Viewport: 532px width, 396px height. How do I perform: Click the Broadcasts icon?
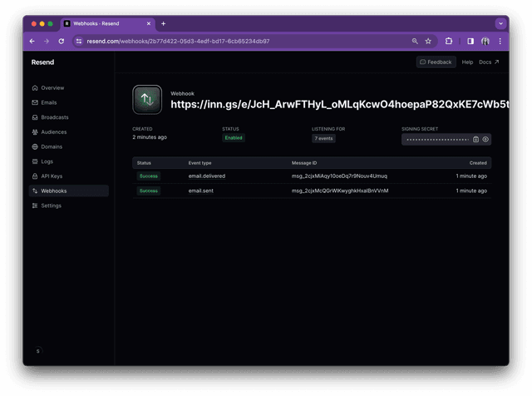coord(35,117)
